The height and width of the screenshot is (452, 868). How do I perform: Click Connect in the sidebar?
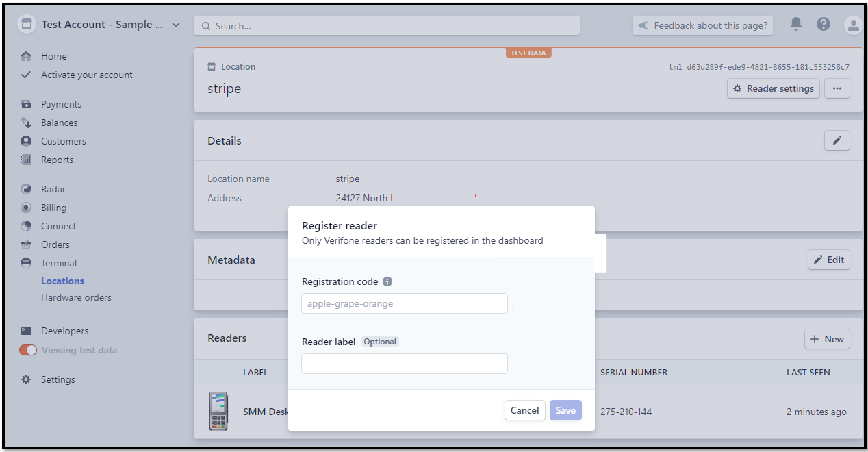point(58,226)
